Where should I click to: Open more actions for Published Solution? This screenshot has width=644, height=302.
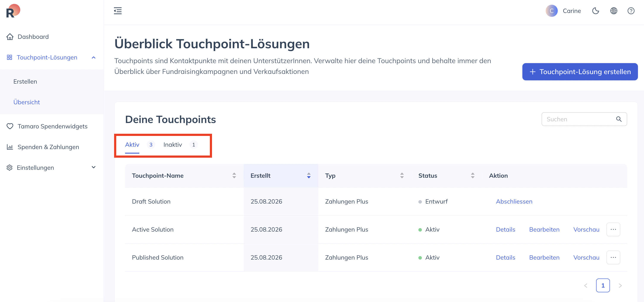coord(613,257)
